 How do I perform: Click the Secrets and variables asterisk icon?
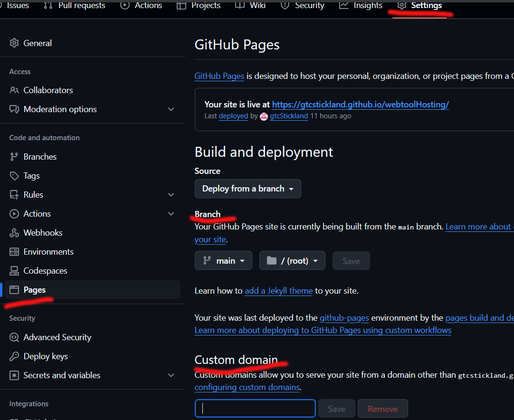(14, 375)
